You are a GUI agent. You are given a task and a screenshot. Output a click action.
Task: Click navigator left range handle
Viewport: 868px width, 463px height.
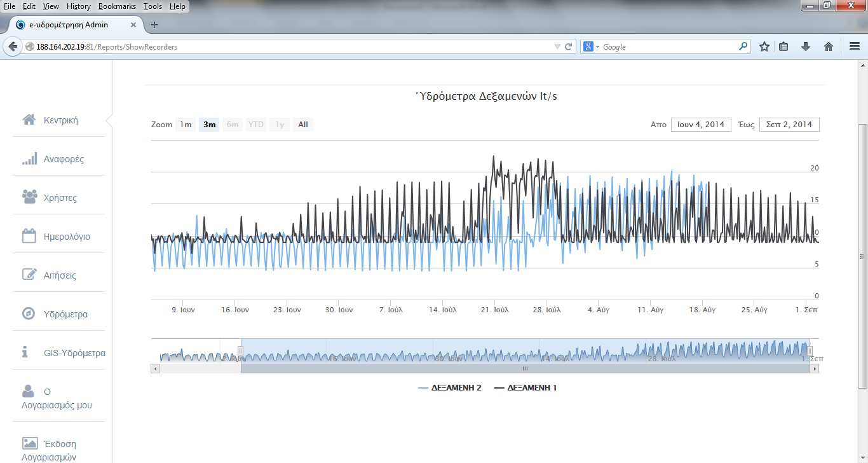pyautogui.click(x=240, y=351)
